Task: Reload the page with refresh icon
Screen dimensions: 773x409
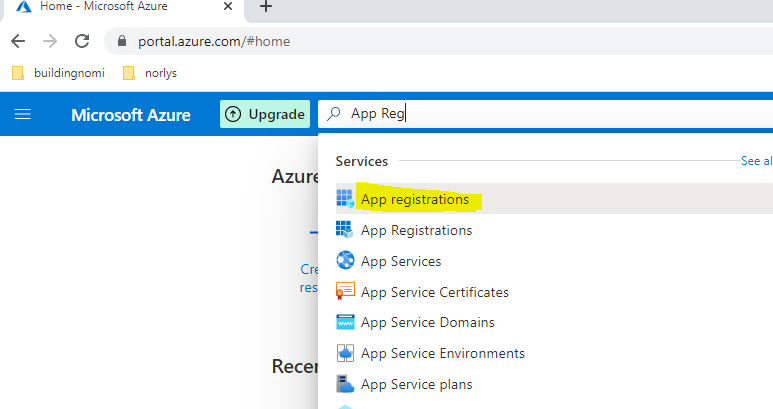Action: click(x=82, y=41)
